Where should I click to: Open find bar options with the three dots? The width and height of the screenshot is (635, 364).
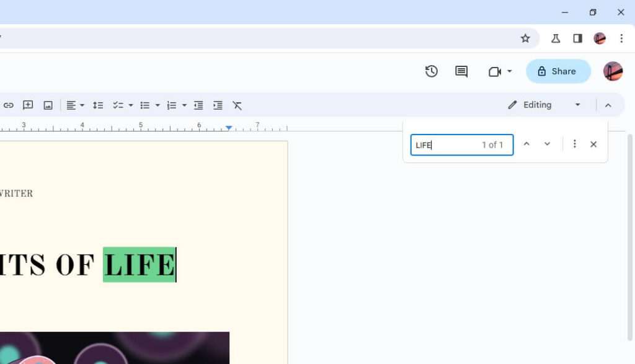[x=574, y=143]
